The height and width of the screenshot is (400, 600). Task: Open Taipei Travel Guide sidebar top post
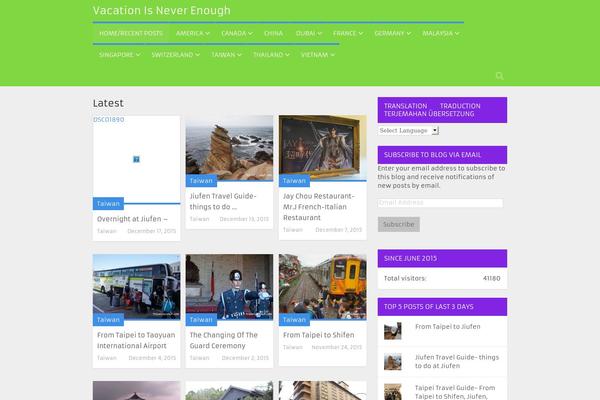455,392
